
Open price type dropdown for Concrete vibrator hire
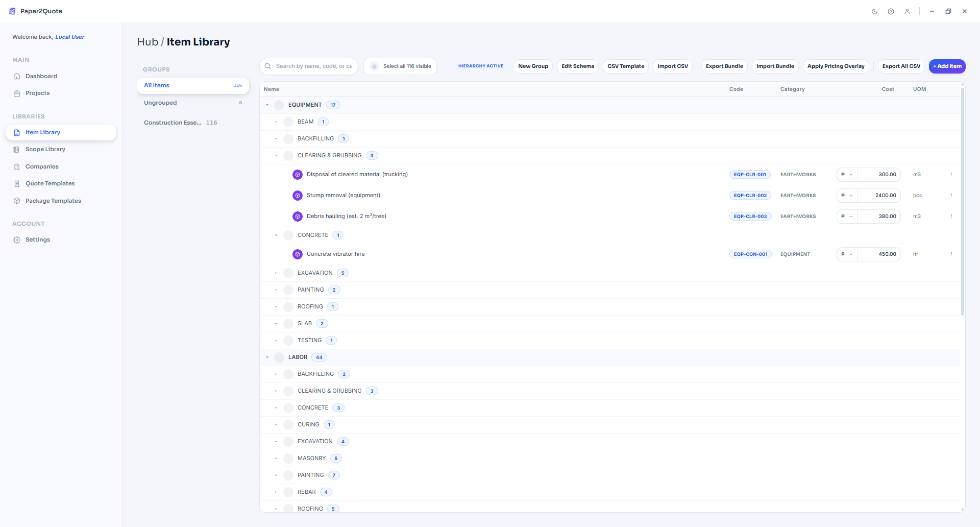(847, 254)
